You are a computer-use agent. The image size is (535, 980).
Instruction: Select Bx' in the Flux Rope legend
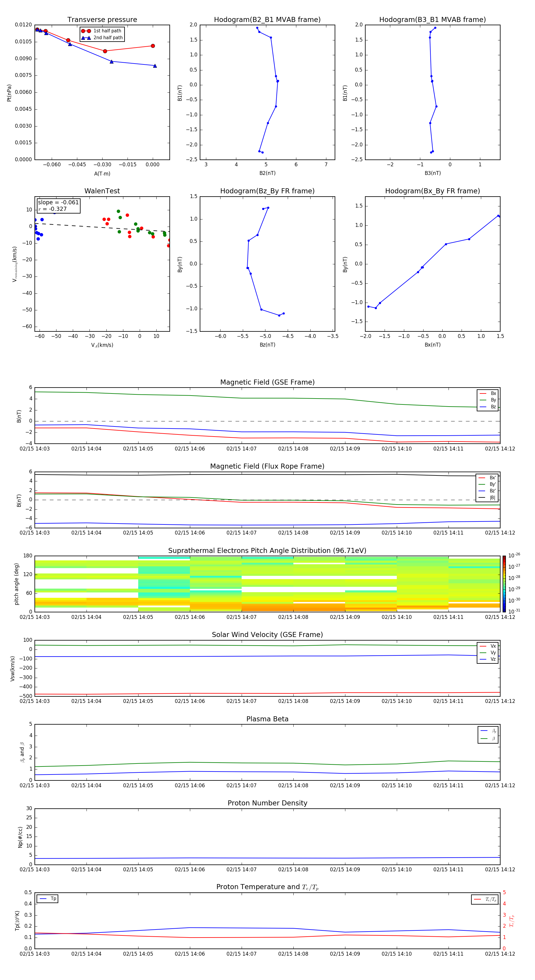487,478
